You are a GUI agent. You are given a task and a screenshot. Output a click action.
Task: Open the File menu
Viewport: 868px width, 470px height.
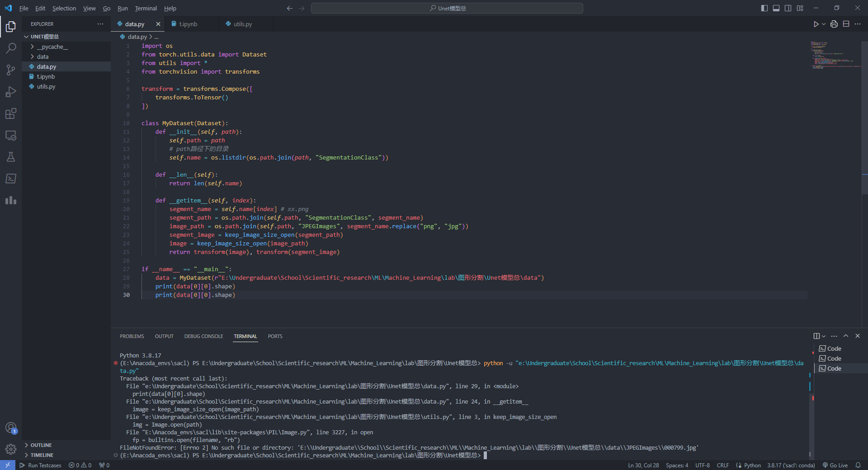tap(24, 8)
